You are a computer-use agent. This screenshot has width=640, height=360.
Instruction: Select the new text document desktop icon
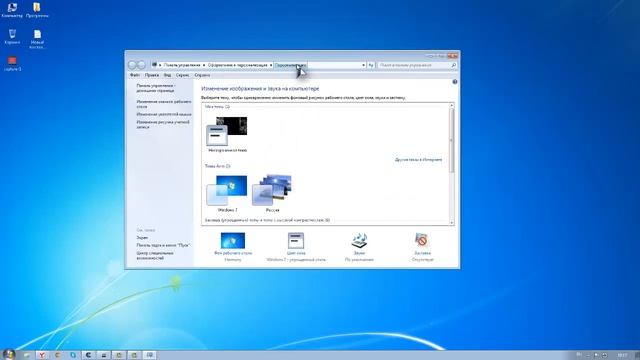(37, 39)
